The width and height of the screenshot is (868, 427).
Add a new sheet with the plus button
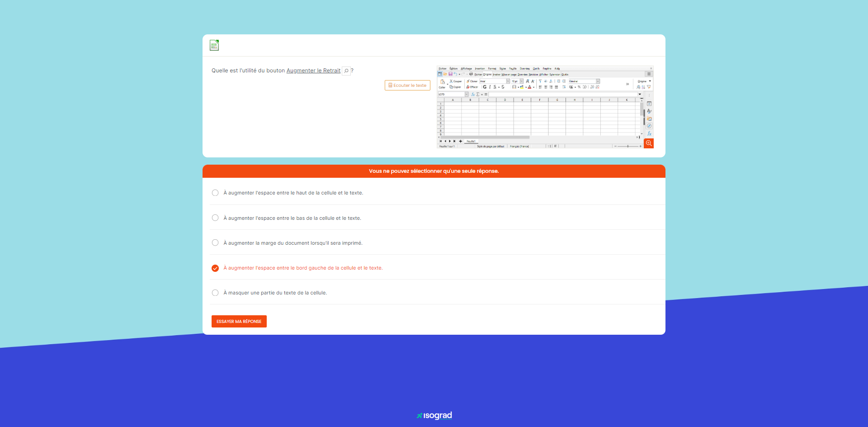pos(461,141)
